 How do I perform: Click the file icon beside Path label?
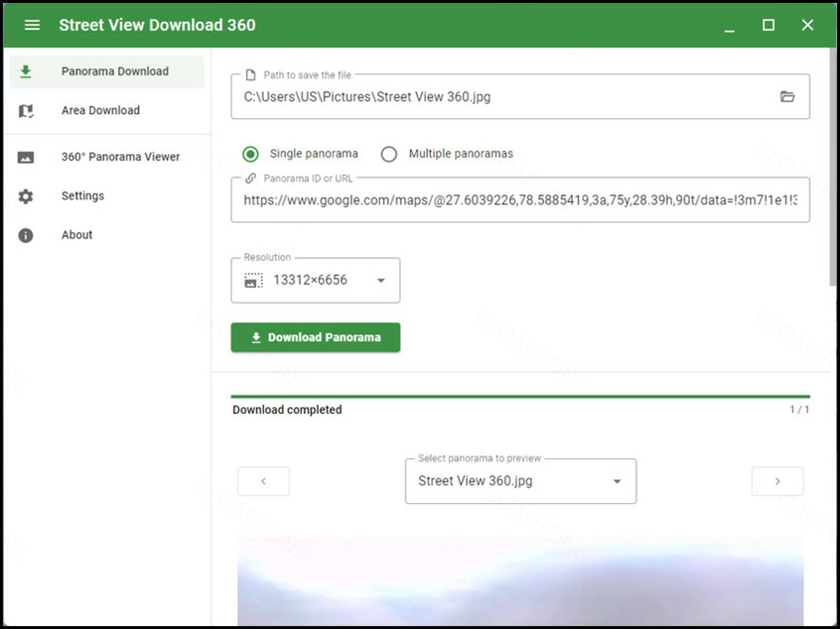coord(250,75)
